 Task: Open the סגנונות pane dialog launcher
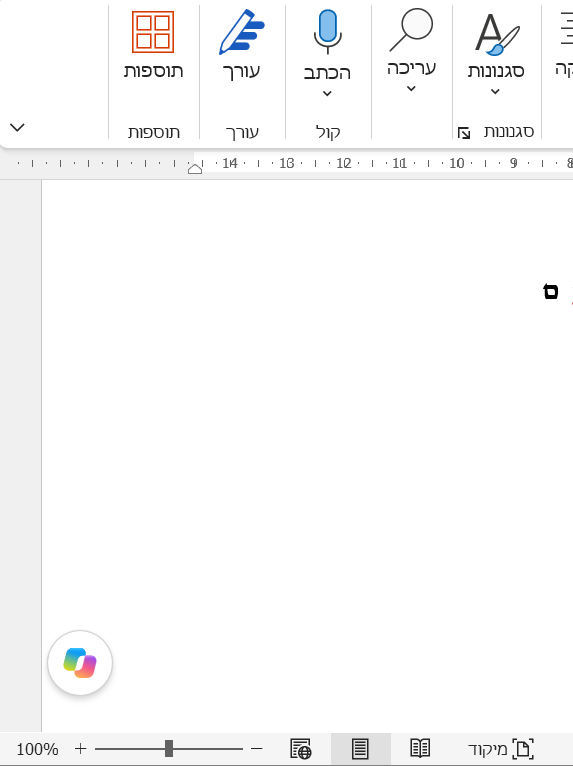464,132
